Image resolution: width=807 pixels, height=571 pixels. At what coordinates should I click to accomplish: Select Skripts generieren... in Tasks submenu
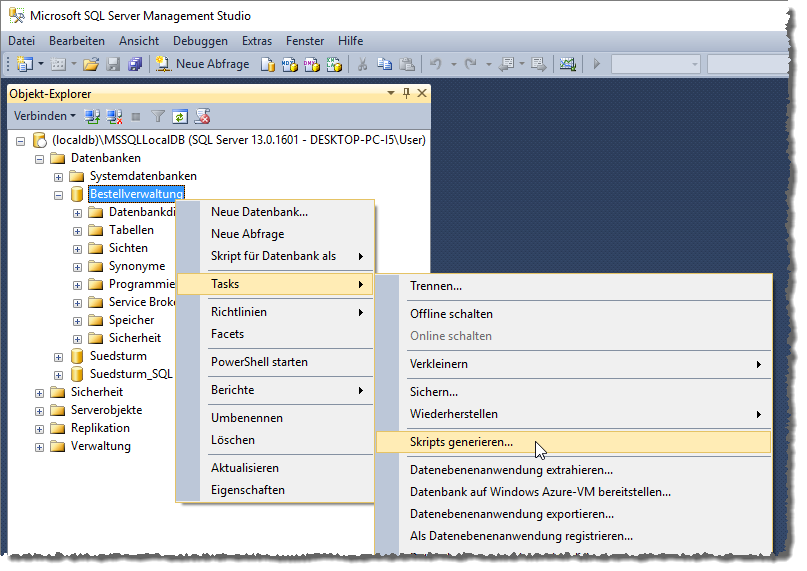coord(461,442)
